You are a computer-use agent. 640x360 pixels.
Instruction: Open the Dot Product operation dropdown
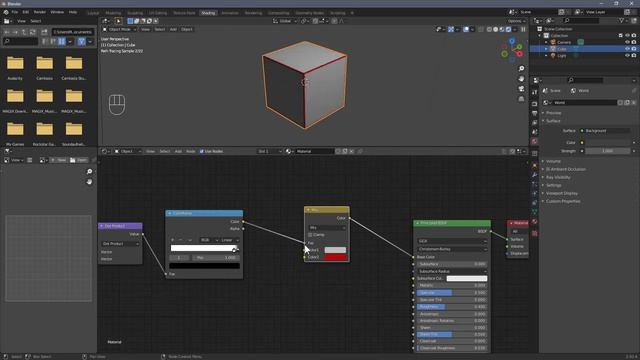coord(120,244)
